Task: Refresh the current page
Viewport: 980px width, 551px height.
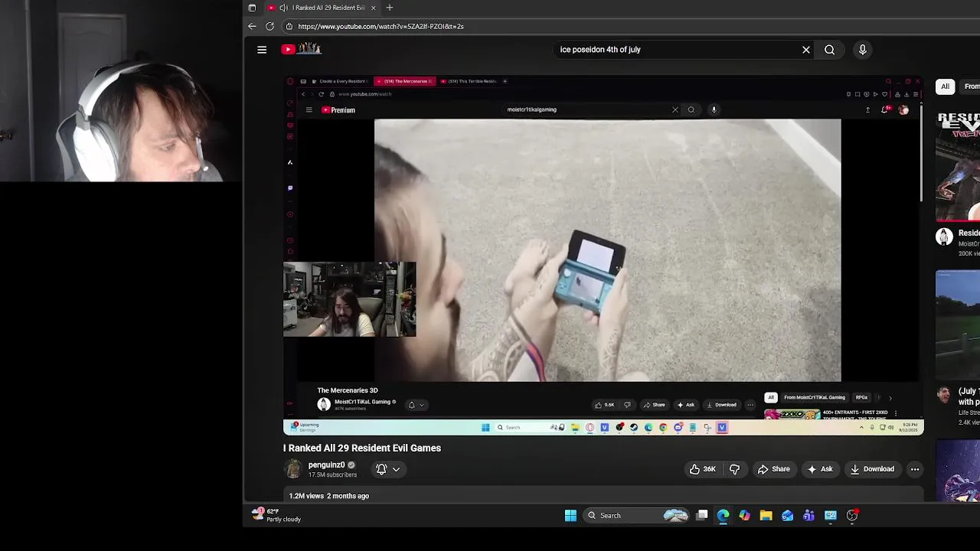Action: pos(269,26)
